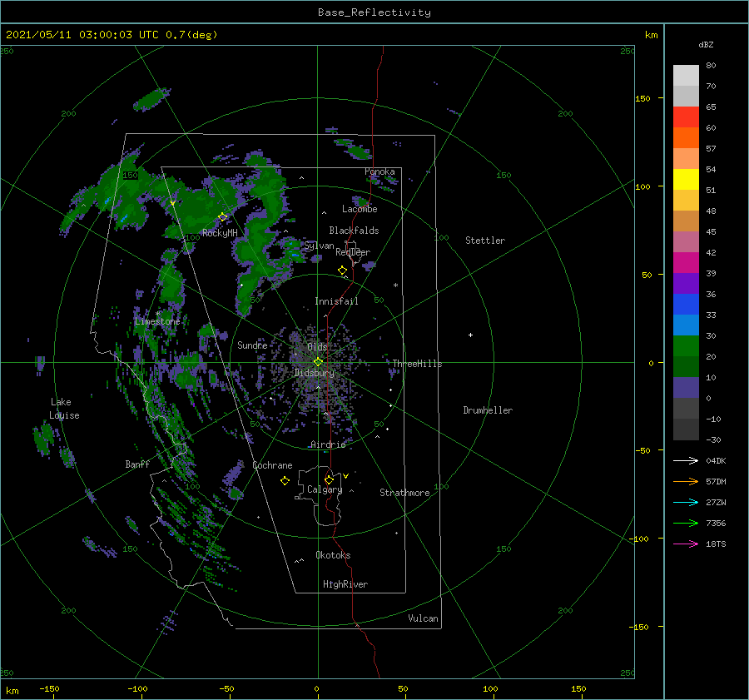Screen dimensions: 749x700
Task: Click the magenta 18TS arrow in legend
Action: (x=686, y=544)
